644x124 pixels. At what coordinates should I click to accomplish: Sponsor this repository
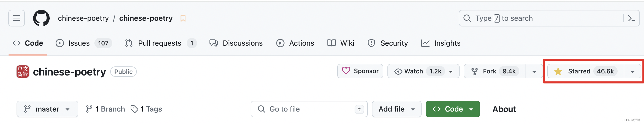pos(360,71)
